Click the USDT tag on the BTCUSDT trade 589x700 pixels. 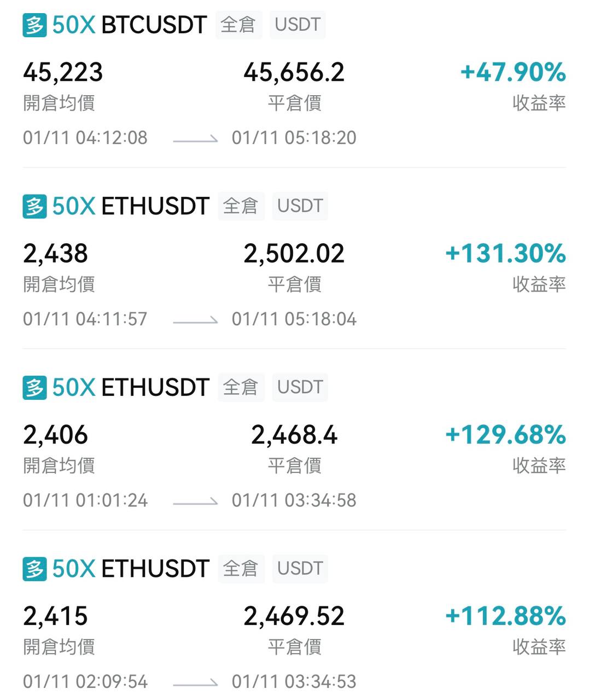pyautogui.click(x=298, y=25)
